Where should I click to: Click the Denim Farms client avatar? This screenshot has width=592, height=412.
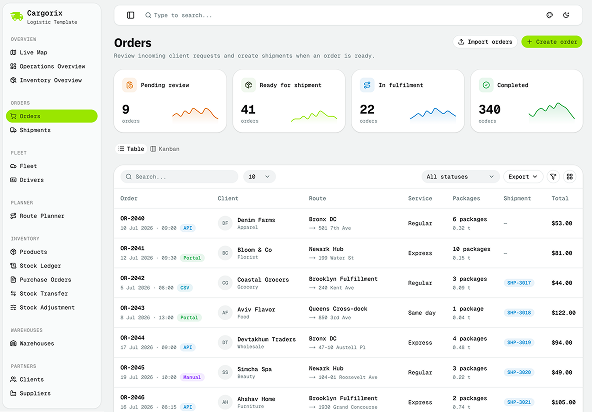pos(225,223)
